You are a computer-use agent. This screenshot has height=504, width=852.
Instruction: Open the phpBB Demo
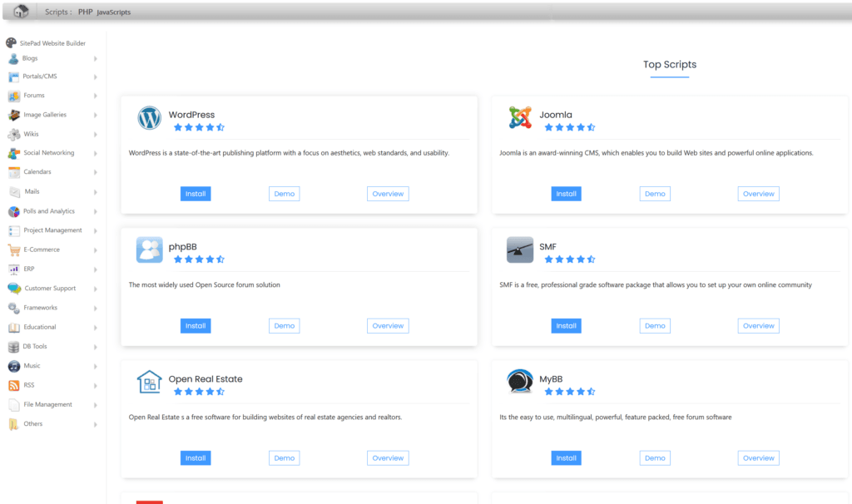click(x=285, y=326)
